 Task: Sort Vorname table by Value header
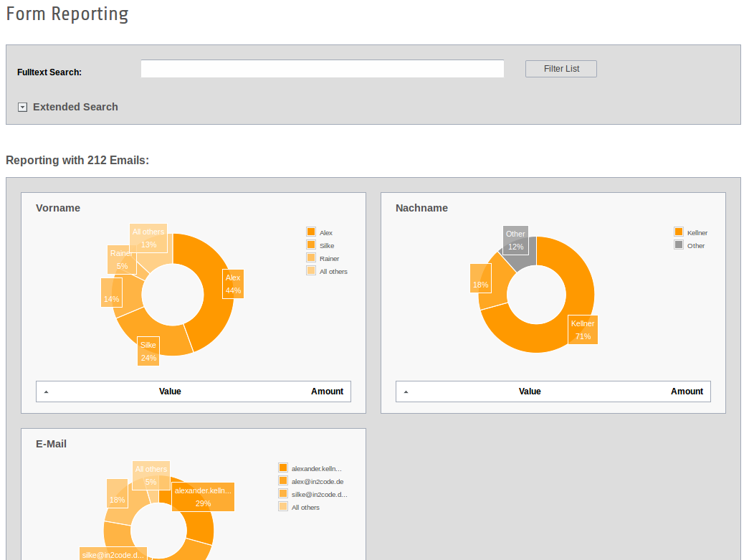(x=170, y=391)
